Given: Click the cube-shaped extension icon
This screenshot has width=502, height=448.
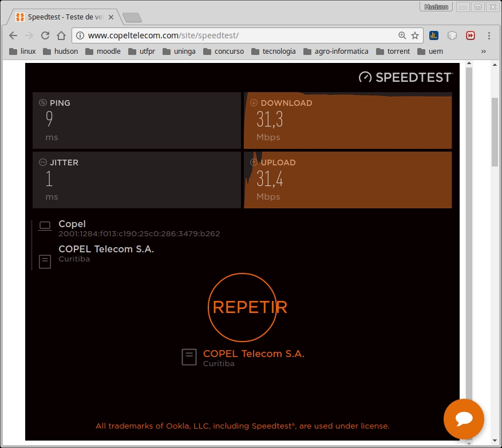Looking at the screenshot, I should (x=452, y=35).
